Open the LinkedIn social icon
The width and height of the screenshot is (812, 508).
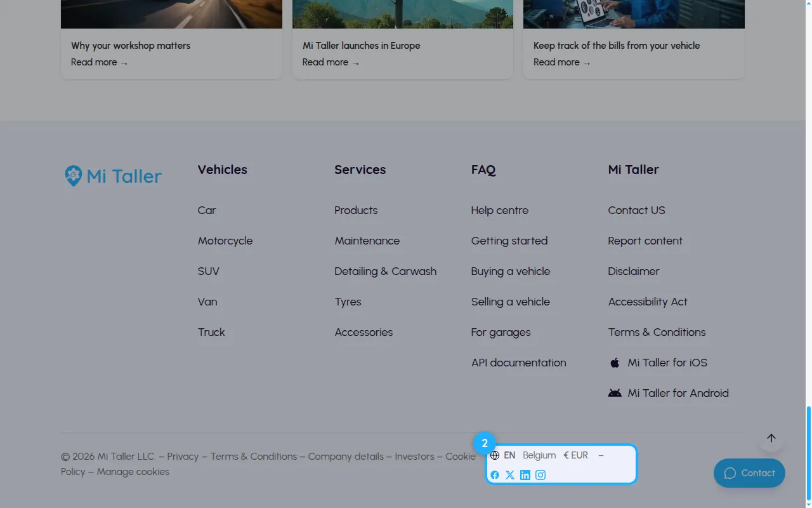point(525,475)
